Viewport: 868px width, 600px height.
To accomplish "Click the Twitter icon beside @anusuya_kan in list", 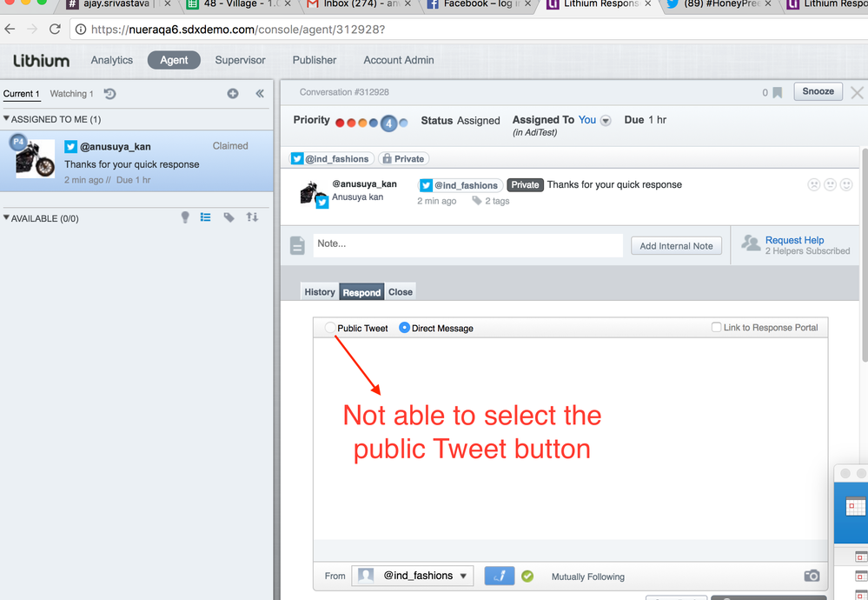I will click(71, 146).
